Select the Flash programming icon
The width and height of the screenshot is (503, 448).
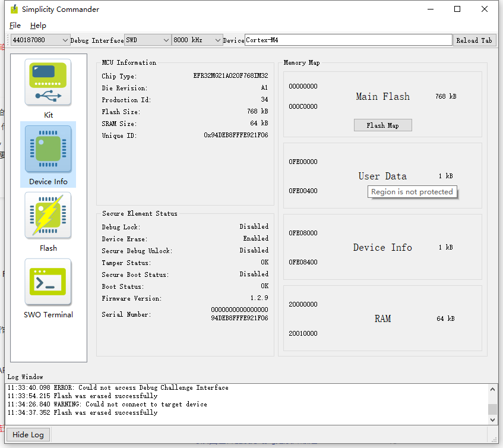pos(48,216)
